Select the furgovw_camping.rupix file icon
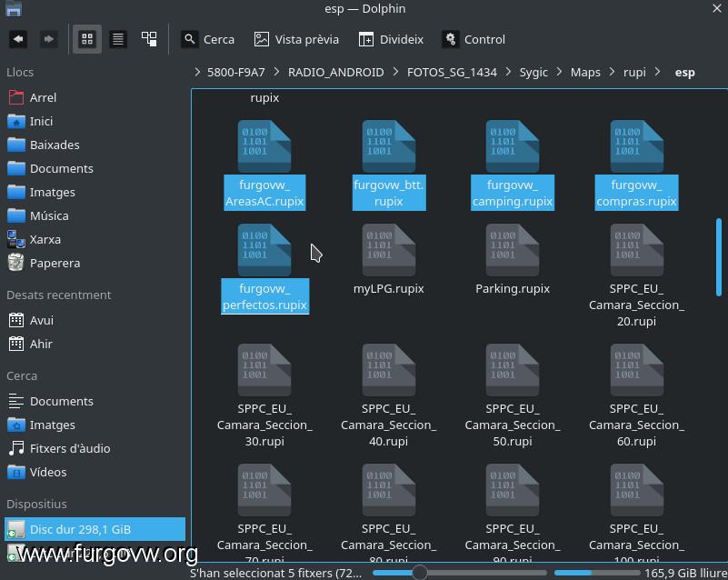The image size is (728, 580). (x=513, y=146)
